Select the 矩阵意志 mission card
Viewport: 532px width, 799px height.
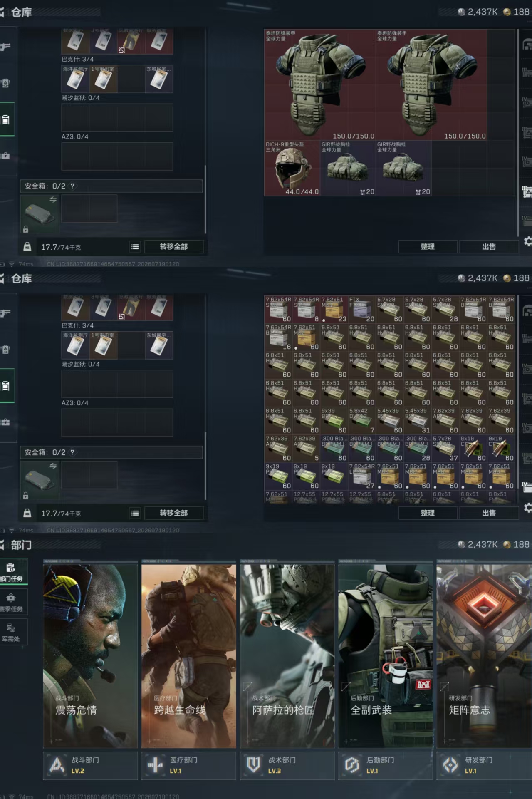[x=484, y=656]
